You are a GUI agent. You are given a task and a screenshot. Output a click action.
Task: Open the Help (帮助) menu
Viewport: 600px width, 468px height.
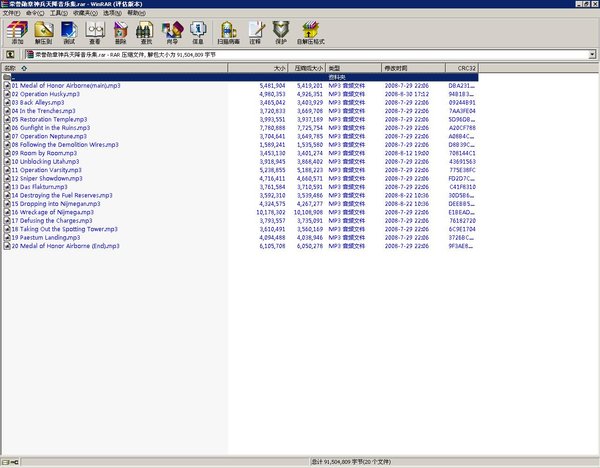pos(136,13)
